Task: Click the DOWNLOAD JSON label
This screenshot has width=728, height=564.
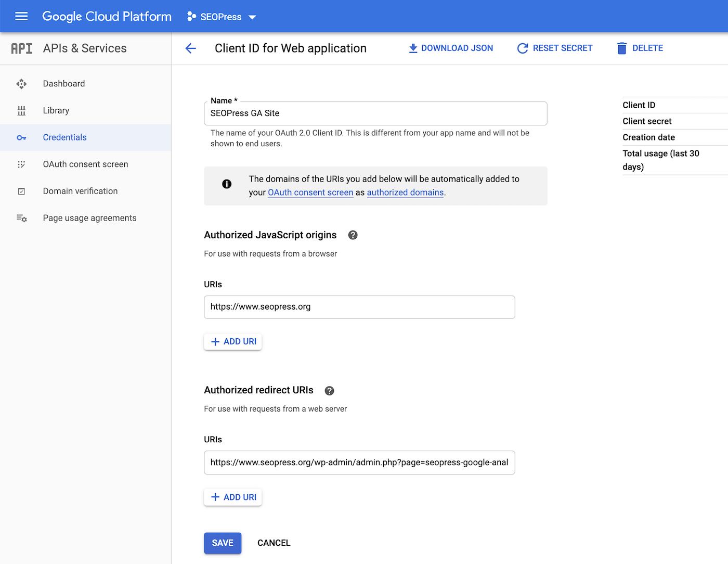Action: click(x=457, y=48)
